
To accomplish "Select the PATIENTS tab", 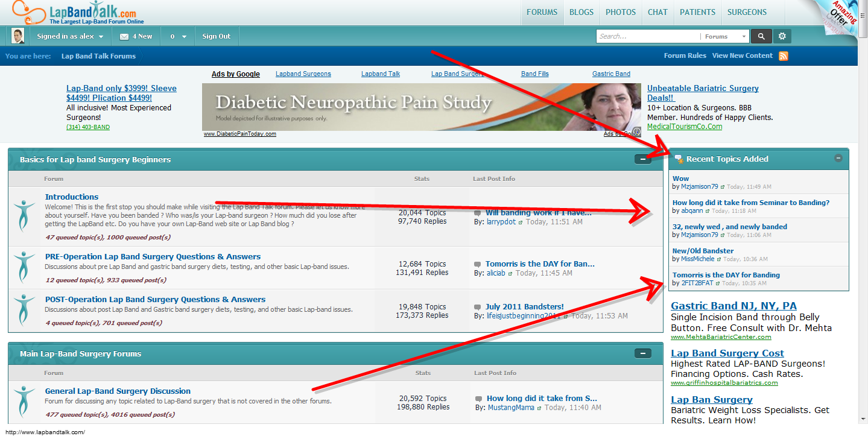I will point(697,12).
